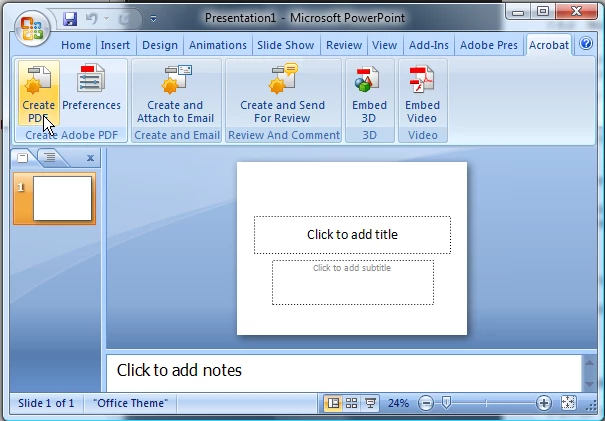Click the zoom in plus button
The width and height of the screenshot is (605, 421).
544,403
